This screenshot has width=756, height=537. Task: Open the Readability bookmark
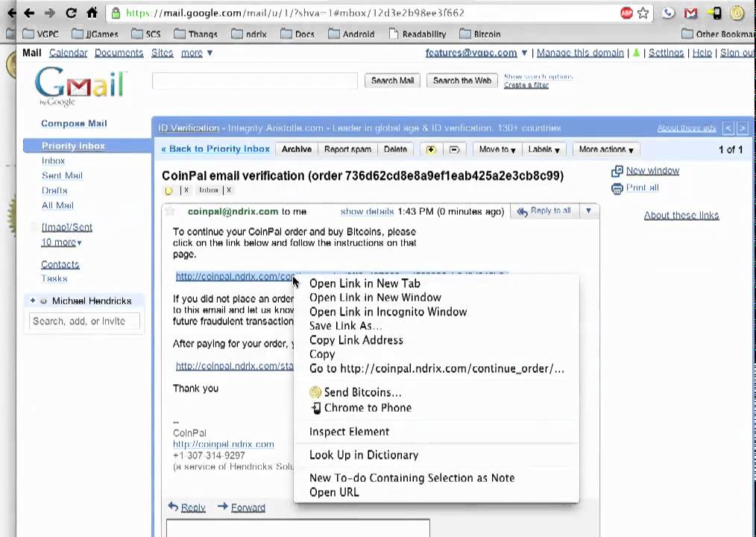click(x=418, y=34)
